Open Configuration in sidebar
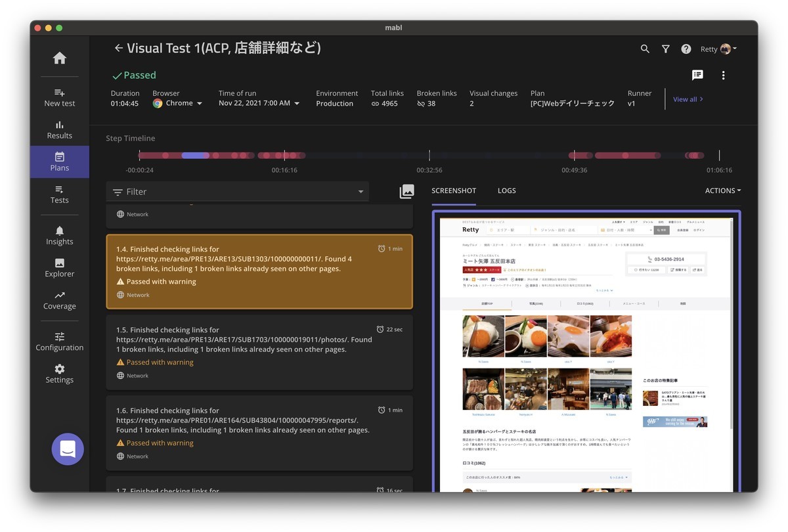 (x=60, y=341)
